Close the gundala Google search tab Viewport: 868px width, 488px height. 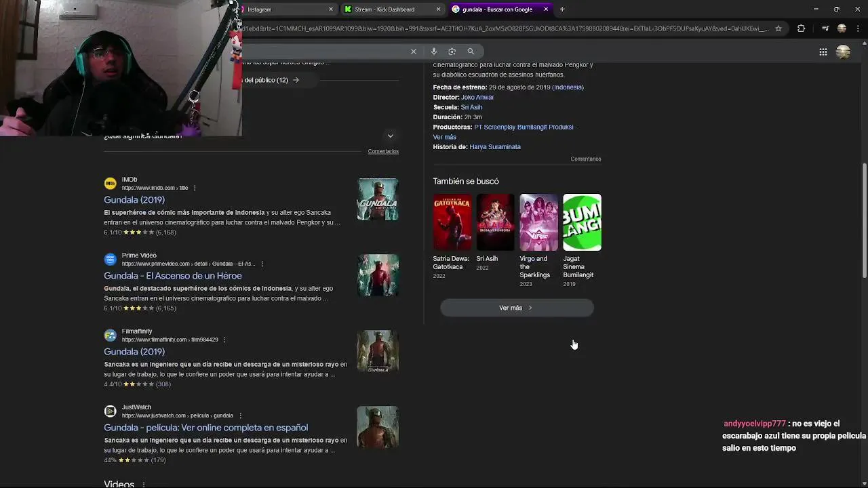(546, 9)
